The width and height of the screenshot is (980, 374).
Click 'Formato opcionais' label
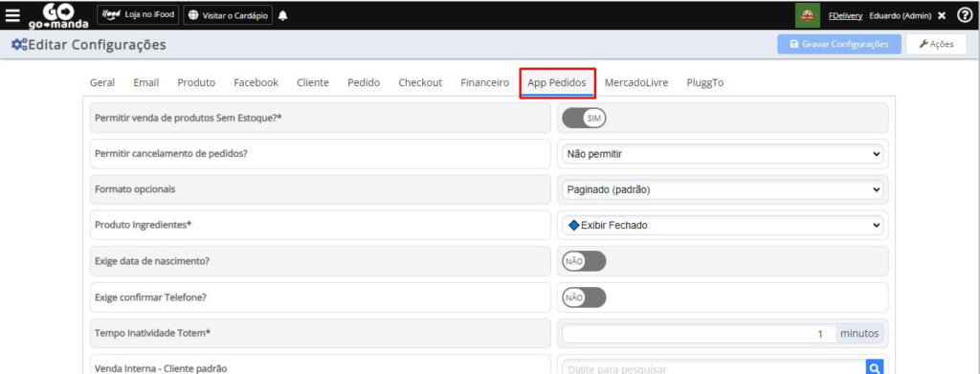135,189
